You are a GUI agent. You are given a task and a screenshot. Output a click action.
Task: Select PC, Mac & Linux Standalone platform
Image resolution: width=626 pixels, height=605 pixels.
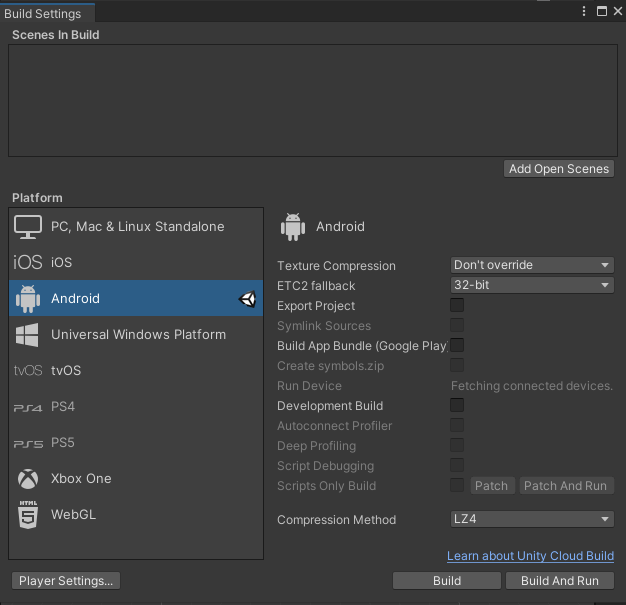[136, 227]
